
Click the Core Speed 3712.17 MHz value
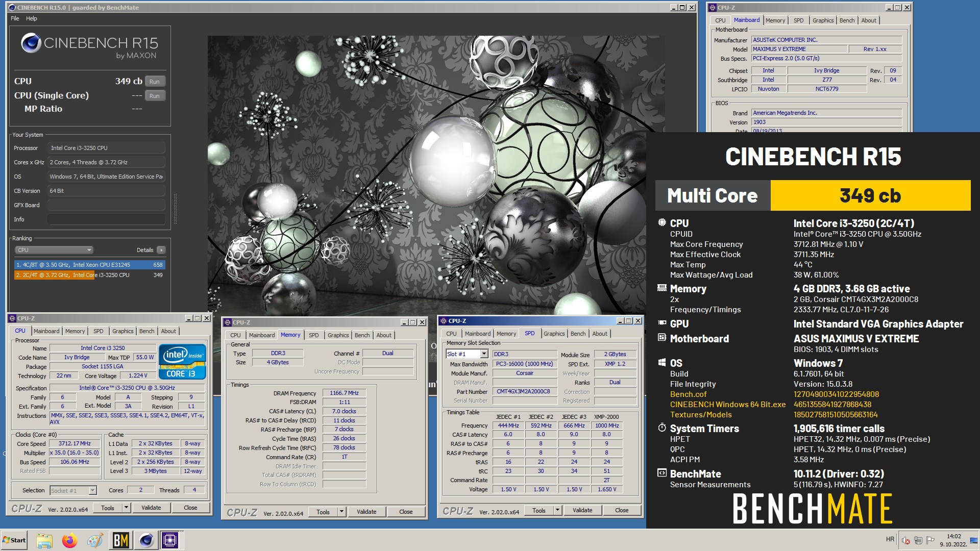point(75,444)
